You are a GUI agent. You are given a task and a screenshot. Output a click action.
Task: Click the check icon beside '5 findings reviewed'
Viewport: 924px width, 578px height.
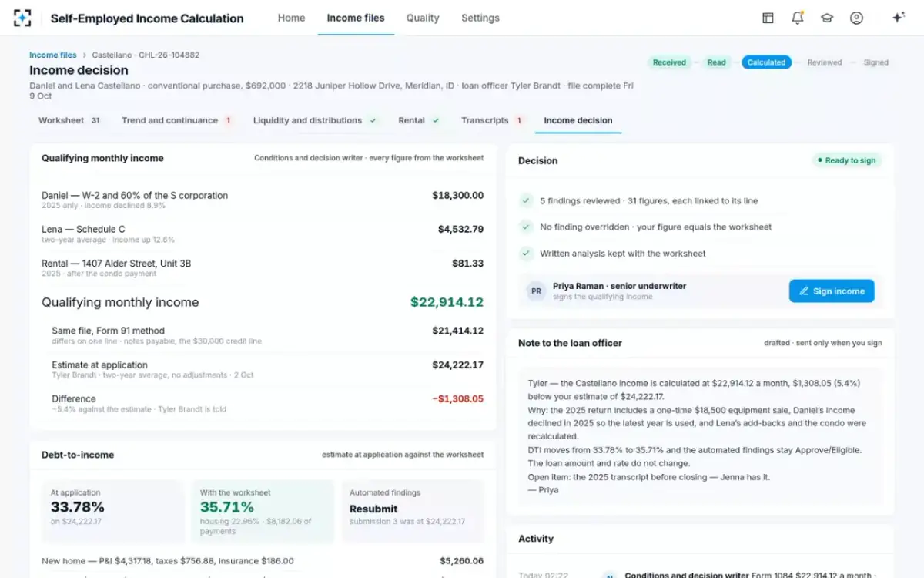tap(526, 201)
